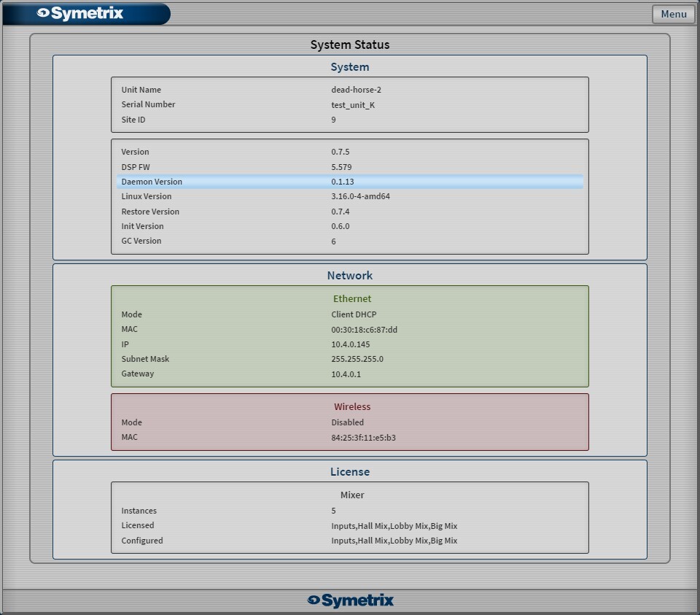The width and height of the screenshot is (700, 615).
Task: Click the Mixer heading under License
Action: point(351,495)
